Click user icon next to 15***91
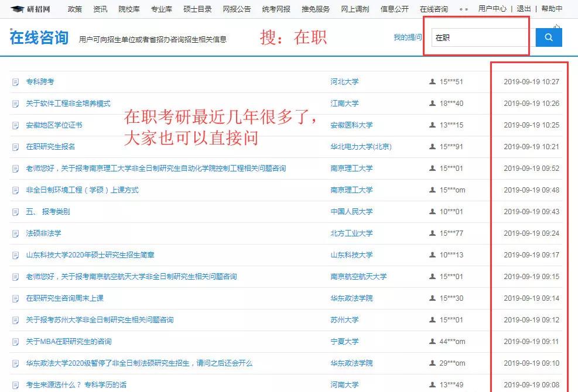 tap(432, 146)
